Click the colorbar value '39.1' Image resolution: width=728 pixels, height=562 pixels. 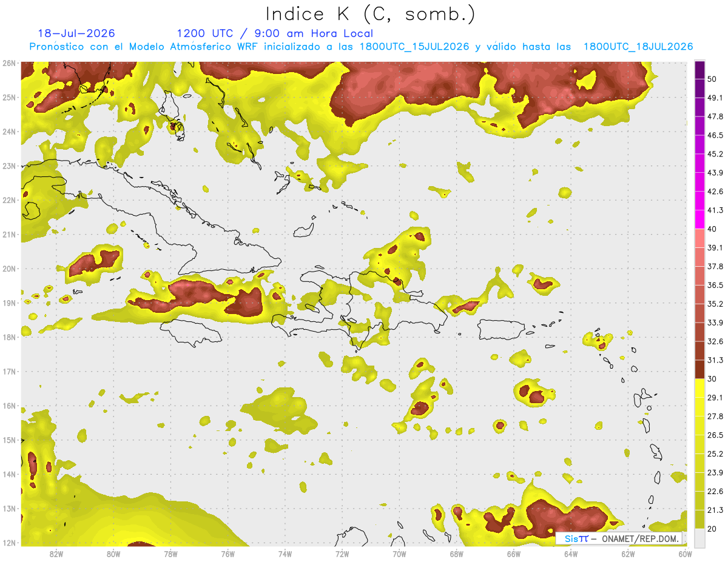pos(715,247)
